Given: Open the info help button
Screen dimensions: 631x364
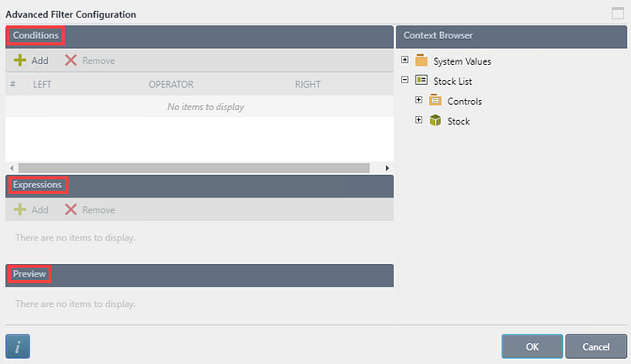Looking at the screenshot, I should (18, 346).
